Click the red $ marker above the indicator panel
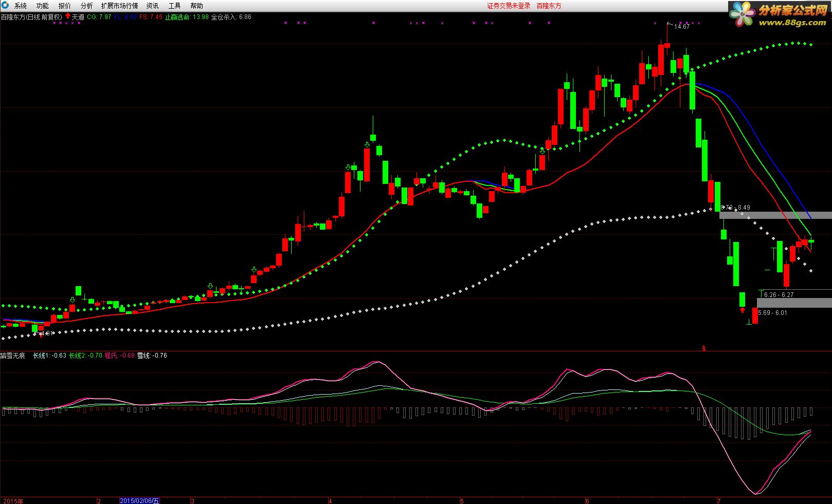This screenshot has height=504, width=832. coord(704,348)
